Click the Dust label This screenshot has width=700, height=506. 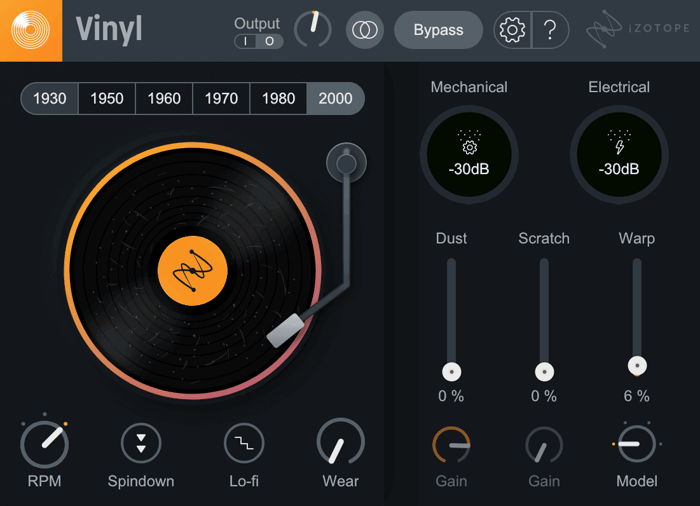[x=451, y=238]
